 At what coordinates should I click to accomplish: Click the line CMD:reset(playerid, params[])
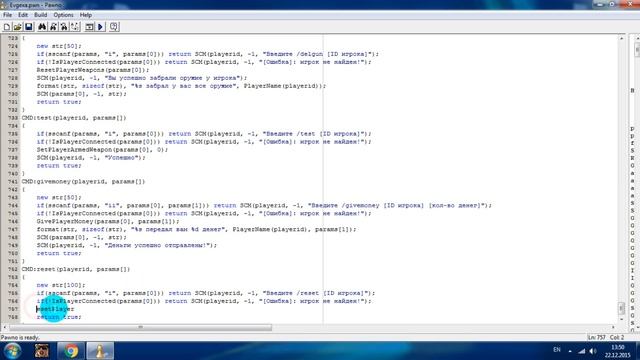point(76,269)
